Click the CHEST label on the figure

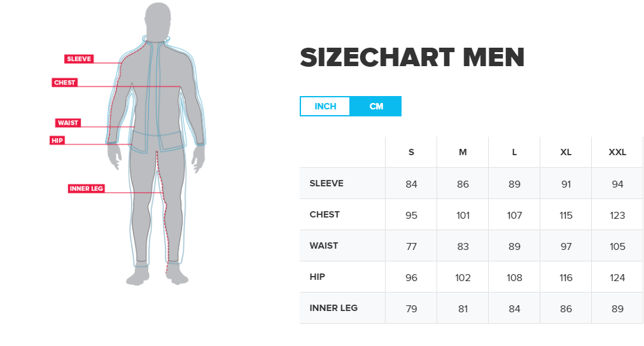(x=64, y=83)
